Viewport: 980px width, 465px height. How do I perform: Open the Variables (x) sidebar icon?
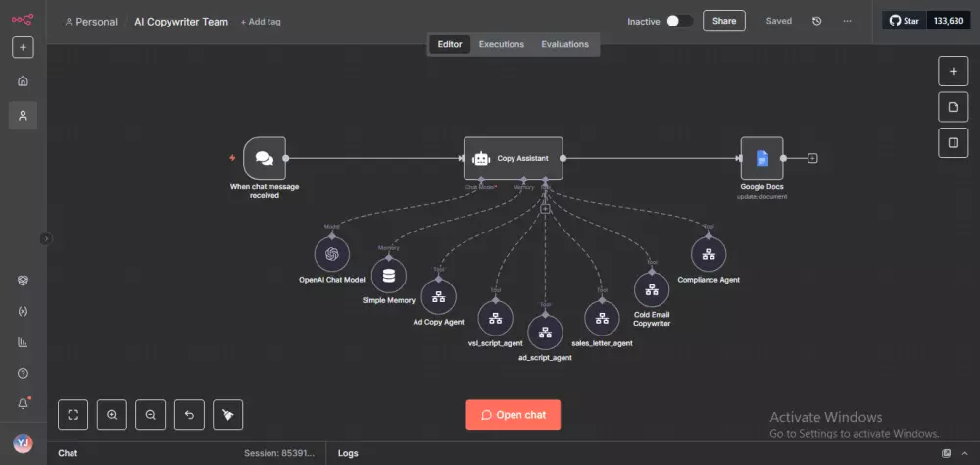[x=23, y=311]
